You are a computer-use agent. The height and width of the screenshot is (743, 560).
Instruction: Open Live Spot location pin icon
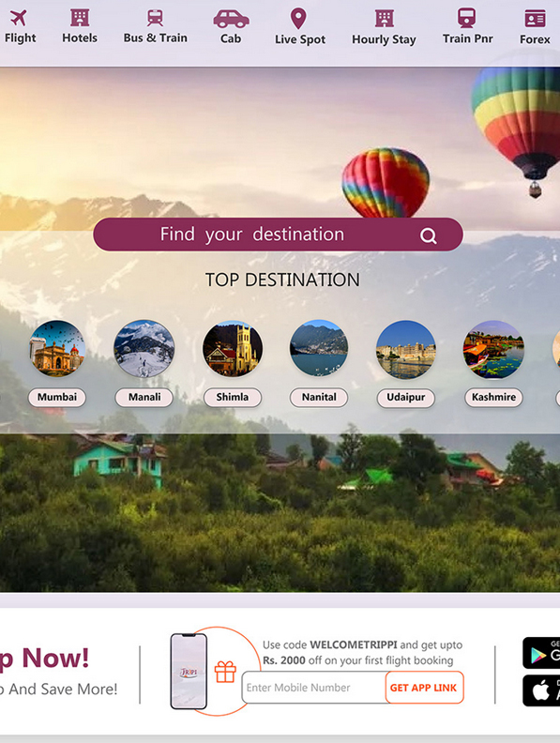[298, 19]
